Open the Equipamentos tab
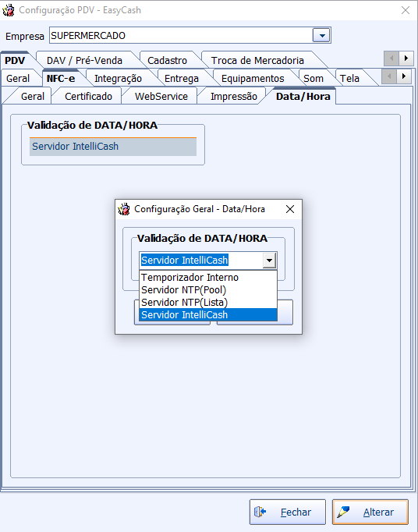Image resolution: width=418 pixels, height=532 pixels. tap(253, 78)
